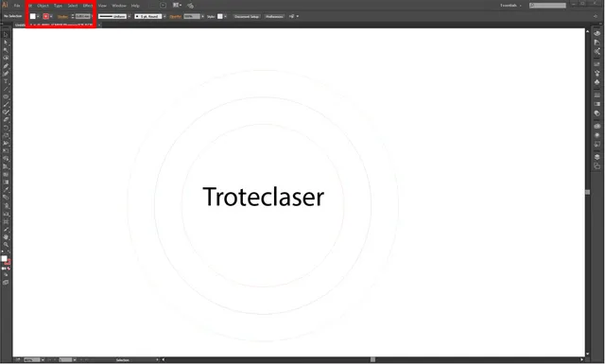Click the Go to Bridge icon
605x364 pixels.
(163, 6)
